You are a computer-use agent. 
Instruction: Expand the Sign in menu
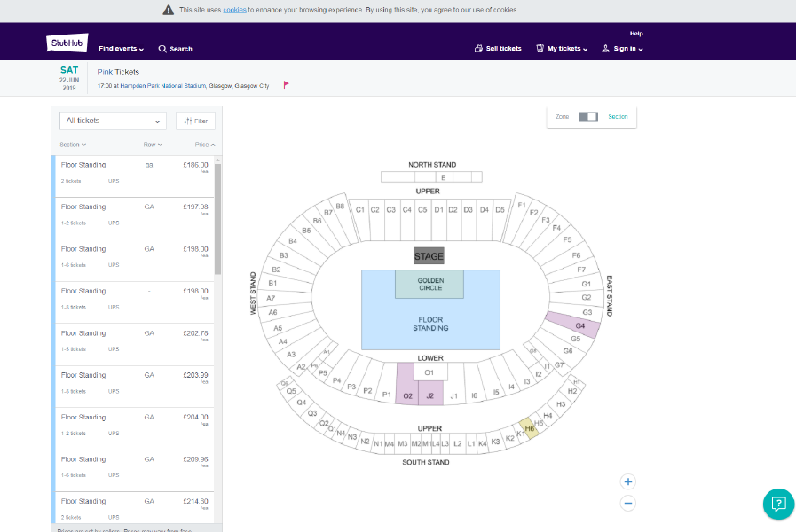(622, 49)
